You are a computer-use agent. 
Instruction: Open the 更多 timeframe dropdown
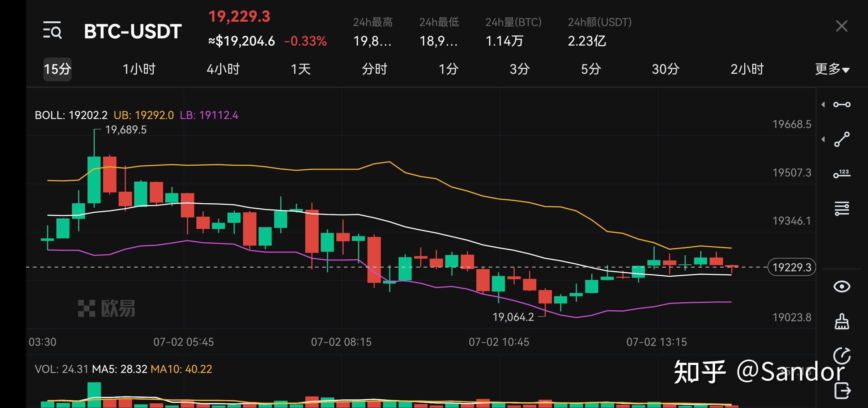click(x=832, y=69)
